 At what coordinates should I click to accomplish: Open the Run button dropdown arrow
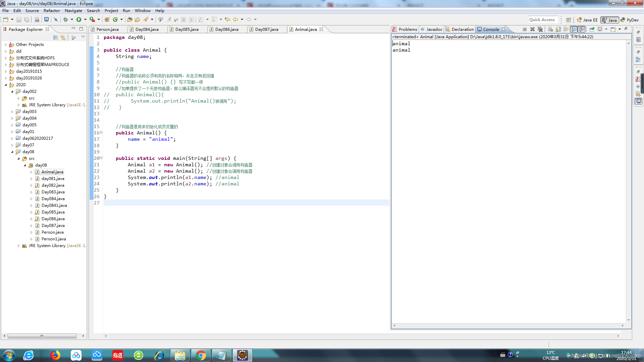[85, 20]
